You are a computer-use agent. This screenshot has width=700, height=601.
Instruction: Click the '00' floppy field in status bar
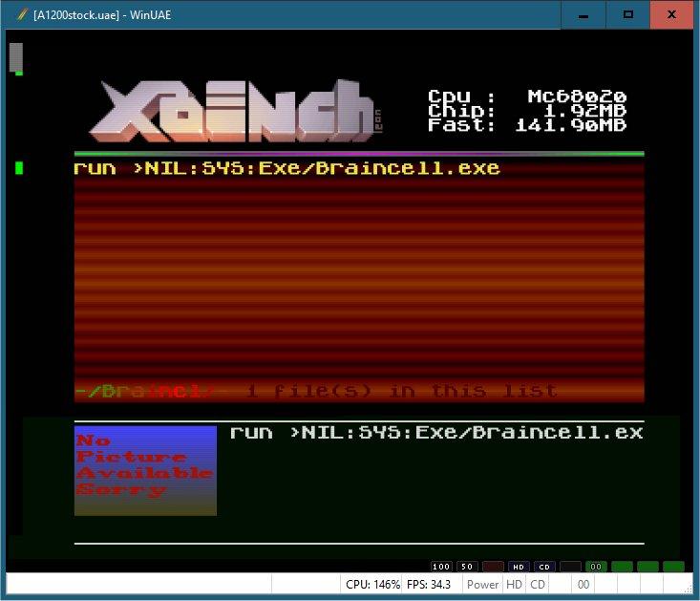583,585
